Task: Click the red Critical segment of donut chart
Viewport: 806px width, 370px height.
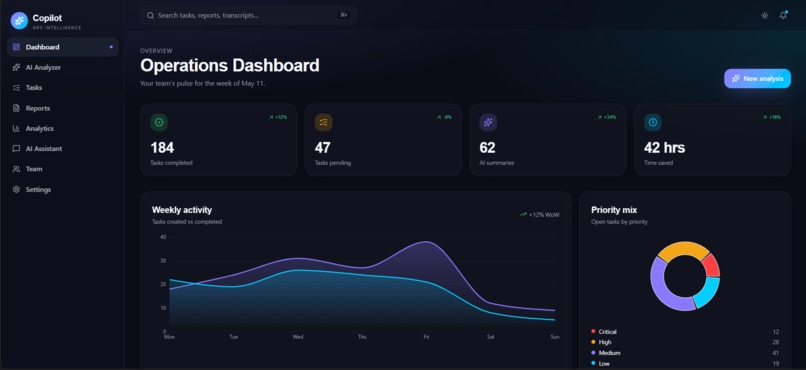Action: pyautogui.click(x=712, y=265)
